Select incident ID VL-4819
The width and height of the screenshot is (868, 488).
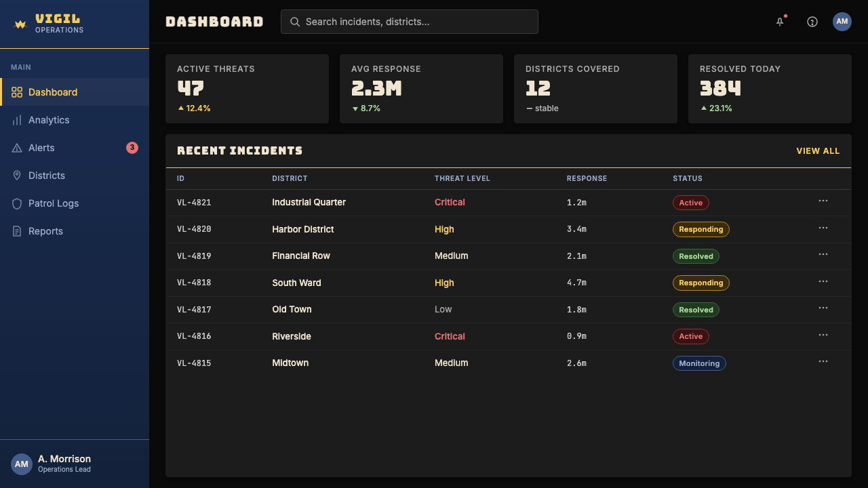tap(194, 256)
